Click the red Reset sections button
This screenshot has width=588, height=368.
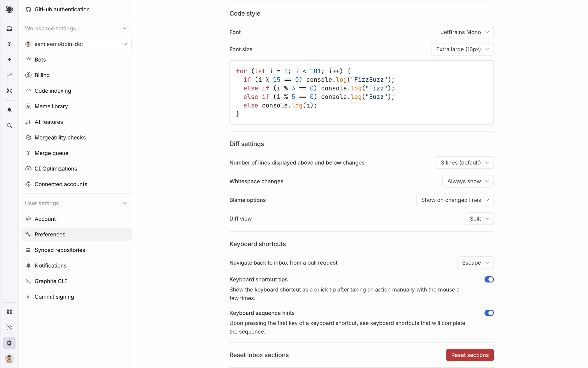(x=469, y=355)
